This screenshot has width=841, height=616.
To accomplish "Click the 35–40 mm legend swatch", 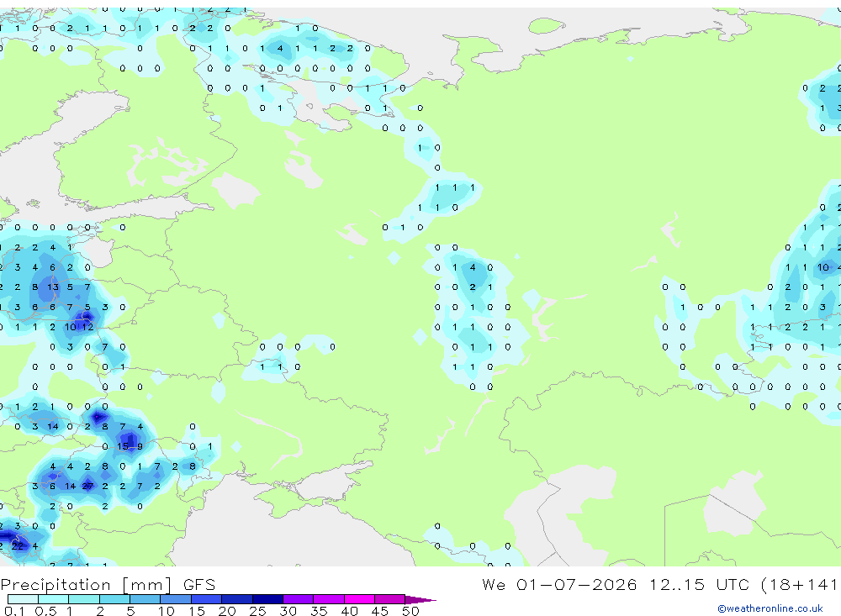I will click(x=329, y=599).
